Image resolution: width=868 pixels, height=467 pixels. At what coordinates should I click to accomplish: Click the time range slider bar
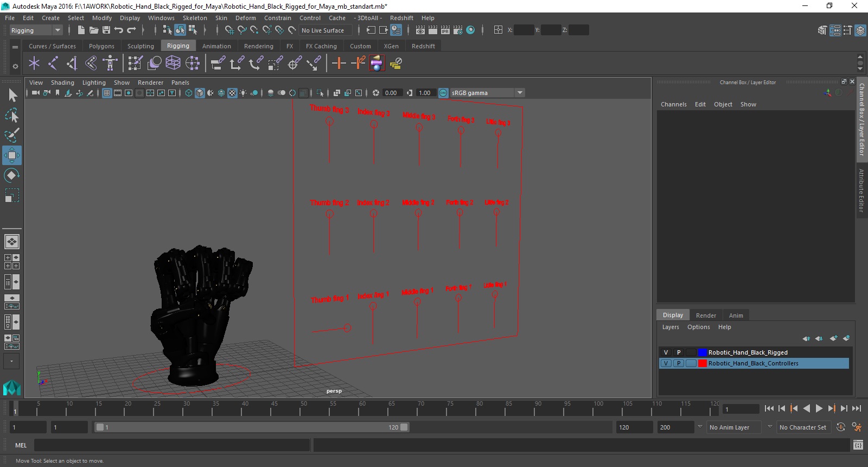click(x=252, y=427)
